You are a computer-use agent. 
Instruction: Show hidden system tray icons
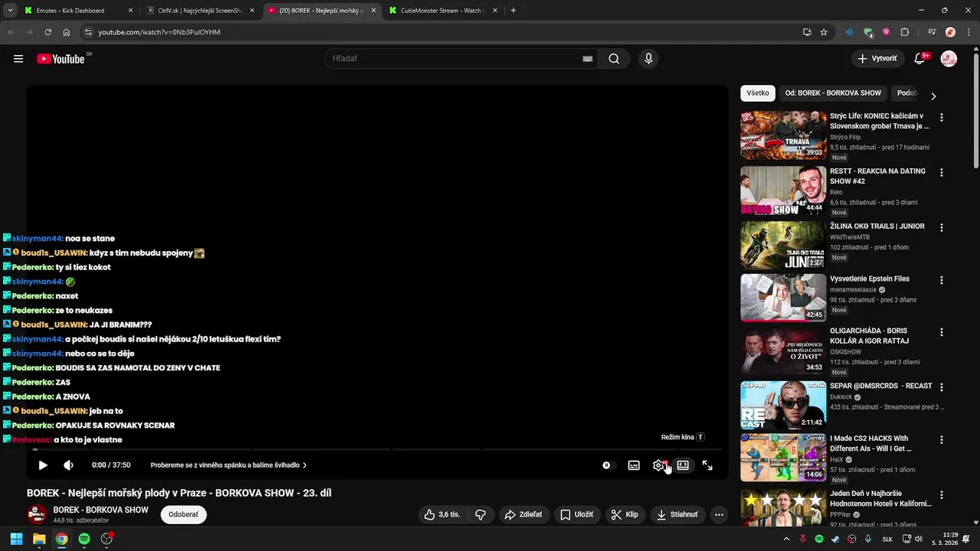coord(786,539)
